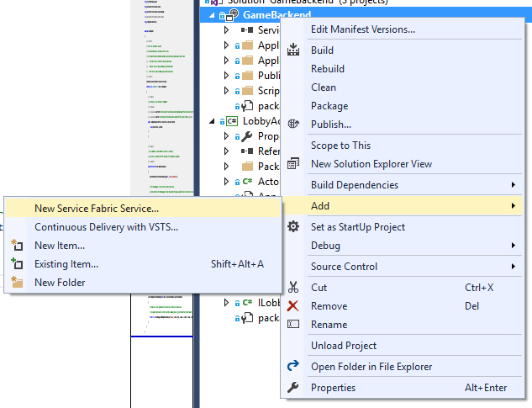This screenshot has height=408, width=532.
Task: Click the Publish globe icon
Action: tap(293, 125)
